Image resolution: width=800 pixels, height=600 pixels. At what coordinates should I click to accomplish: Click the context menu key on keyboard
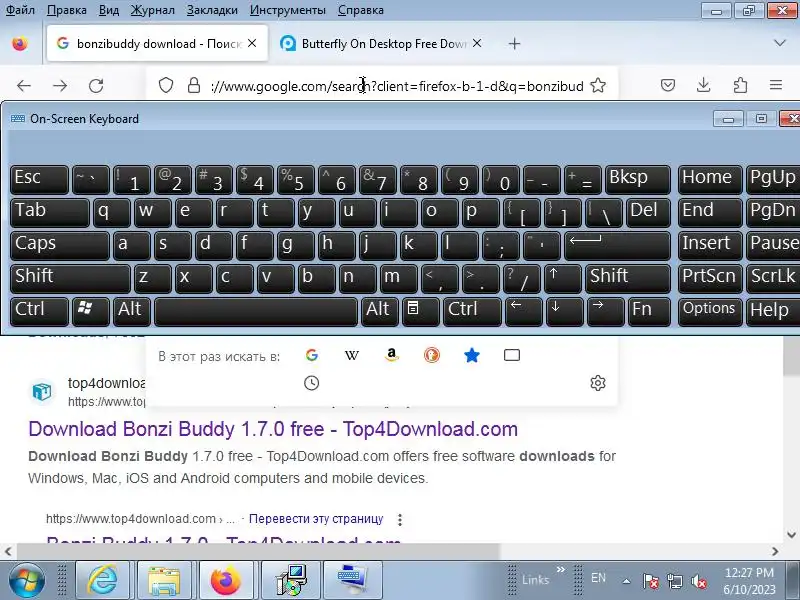[420, 311]
